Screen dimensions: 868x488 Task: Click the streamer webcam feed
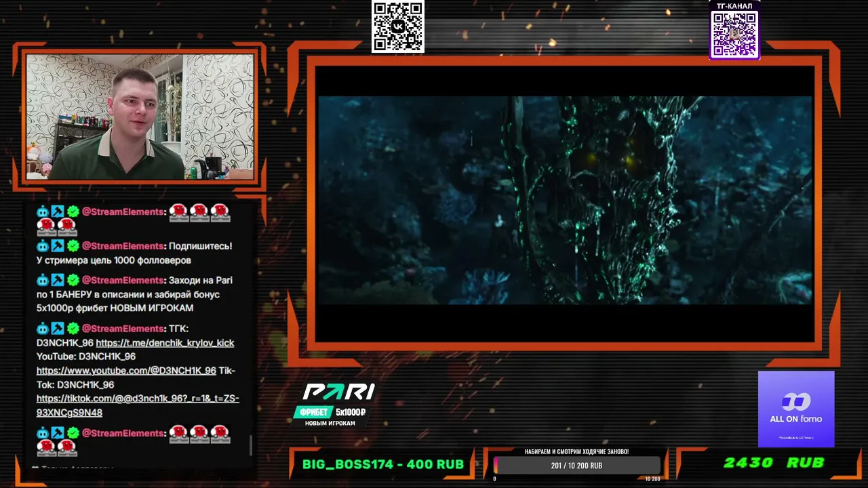140,117
